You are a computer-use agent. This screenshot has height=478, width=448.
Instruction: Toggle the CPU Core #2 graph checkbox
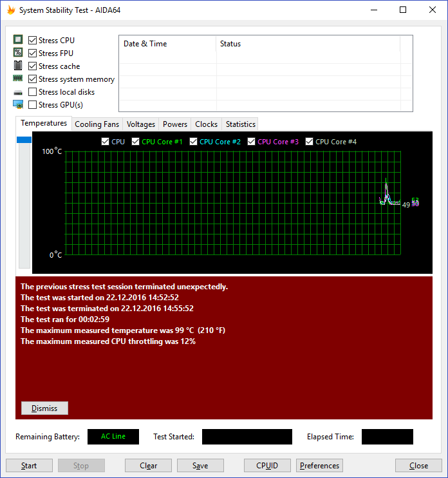pos(193,142)
